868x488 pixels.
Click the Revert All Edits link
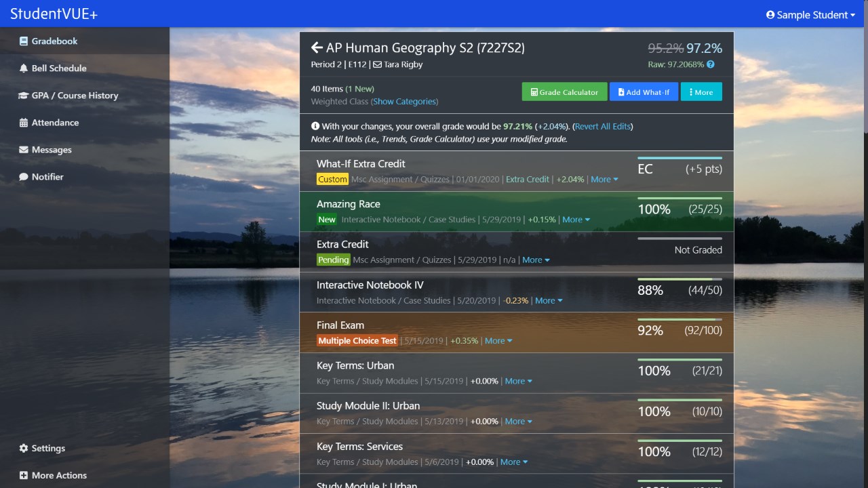tap(603, 126)
